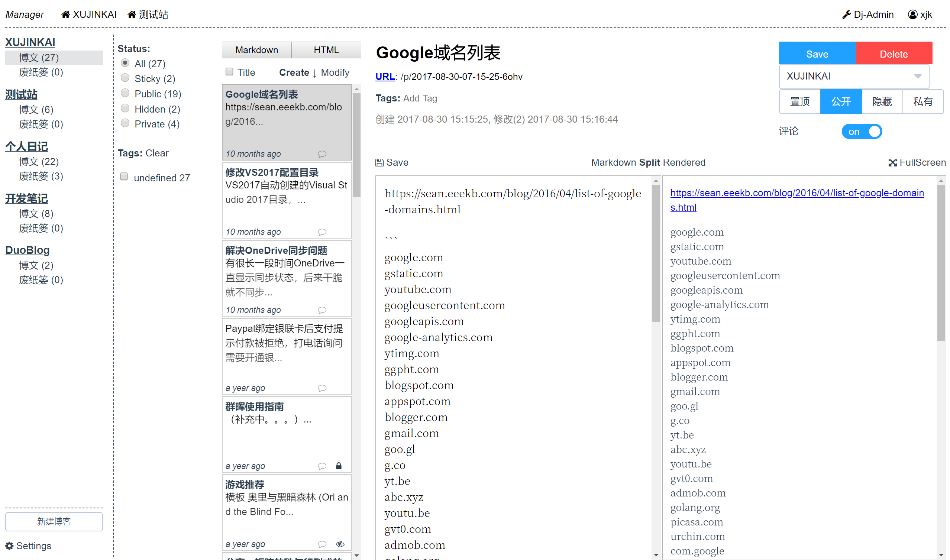Switch editor to Rendered view

click(684, 163)
